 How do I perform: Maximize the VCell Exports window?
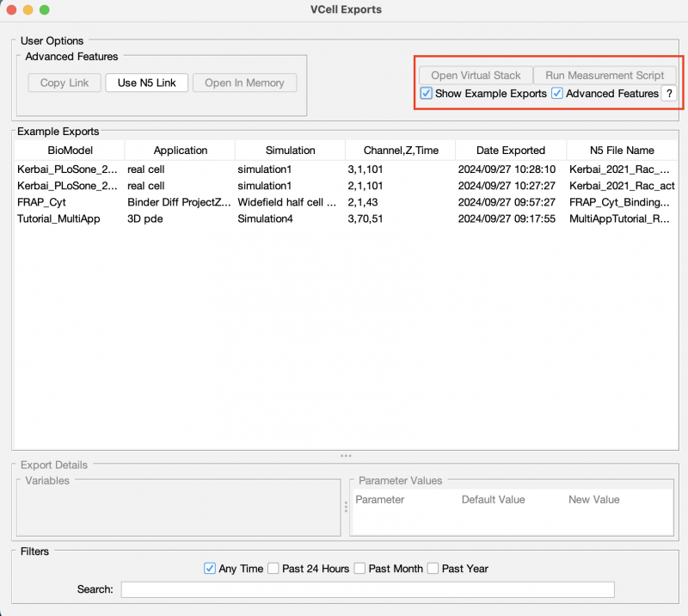45,9
